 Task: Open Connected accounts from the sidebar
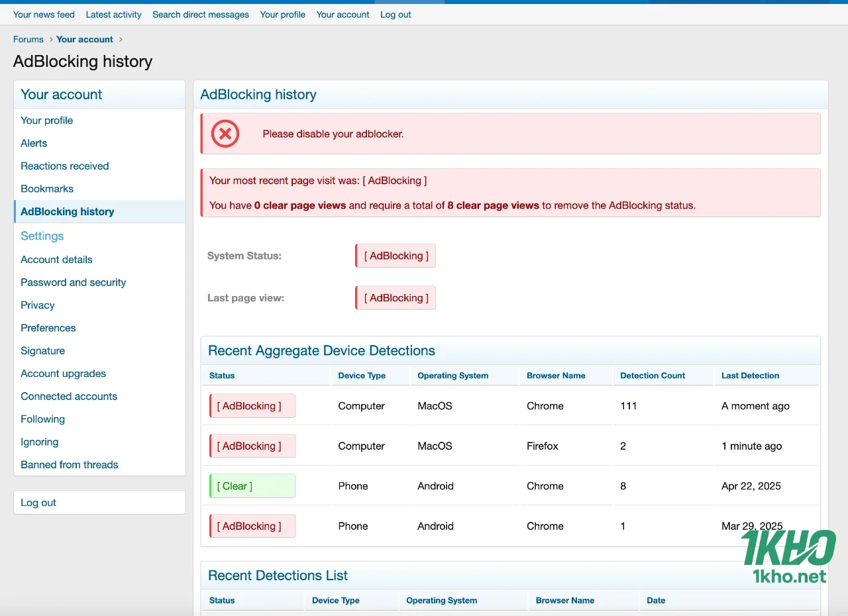point(68,396)
